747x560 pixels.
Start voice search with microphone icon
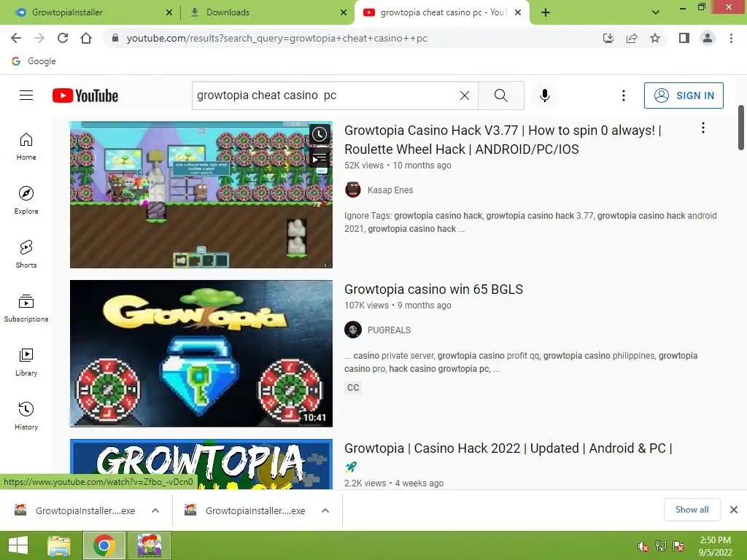pos(544,96)
